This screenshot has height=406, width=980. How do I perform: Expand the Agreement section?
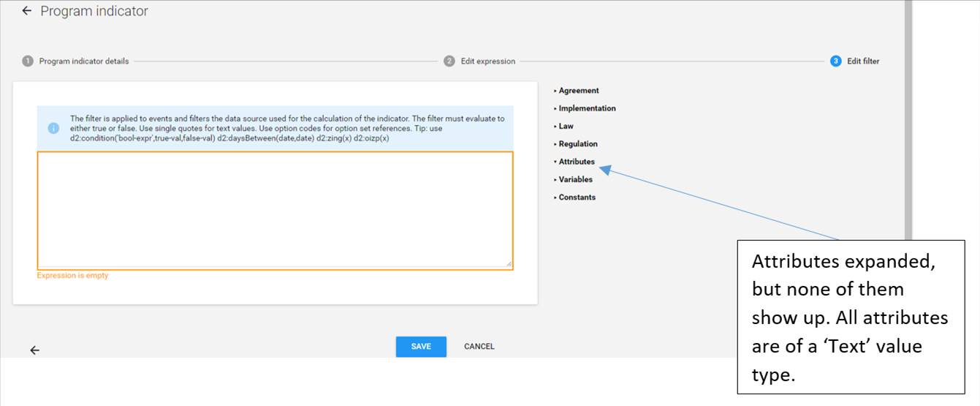tap(578, 91)
